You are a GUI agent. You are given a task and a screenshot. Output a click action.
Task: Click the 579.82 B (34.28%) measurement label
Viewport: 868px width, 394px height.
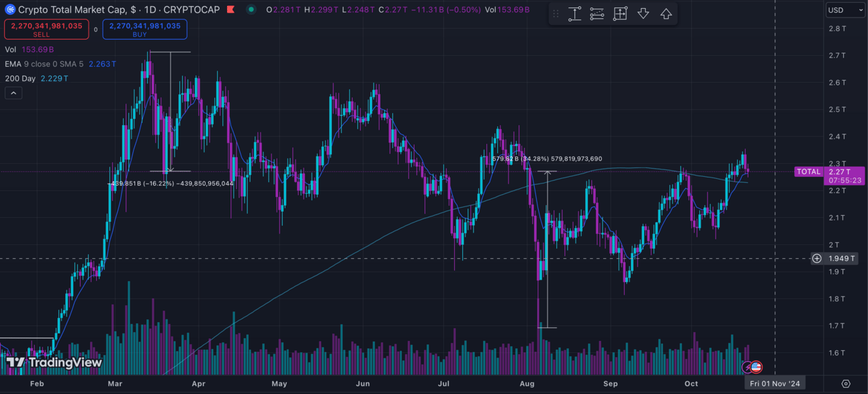coord(547,159)
